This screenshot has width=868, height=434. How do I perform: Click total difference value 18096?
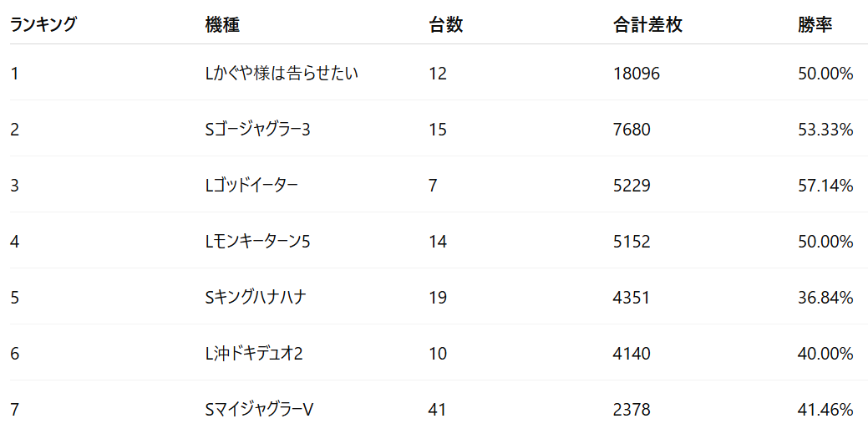click(x=637, y=74)
